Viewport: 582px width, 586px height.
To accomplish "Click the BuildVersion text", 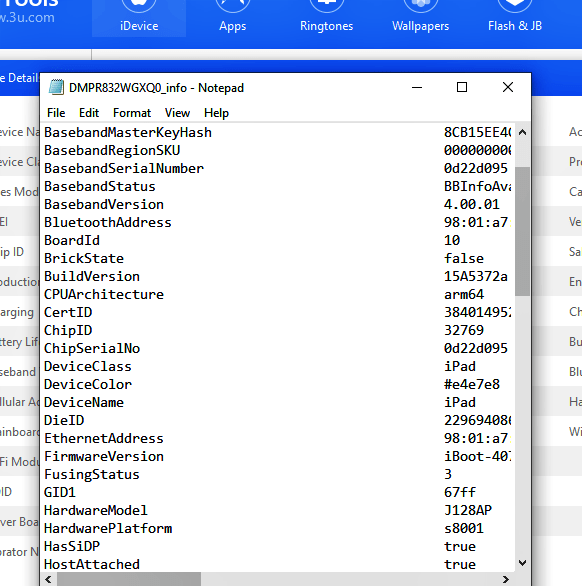I will [x=92, y=276].
